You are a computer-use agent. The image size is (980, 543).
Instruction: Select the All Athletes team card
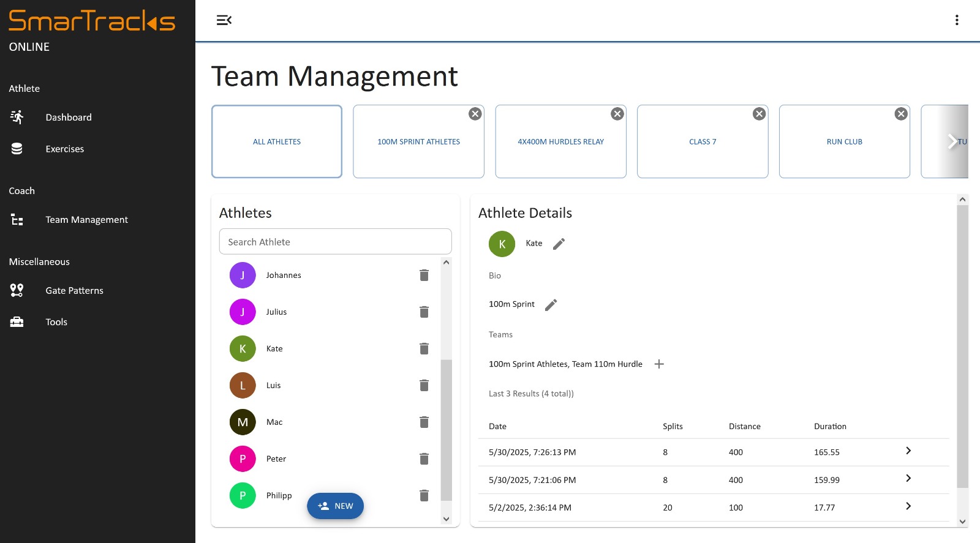click(x=277, y=141)
